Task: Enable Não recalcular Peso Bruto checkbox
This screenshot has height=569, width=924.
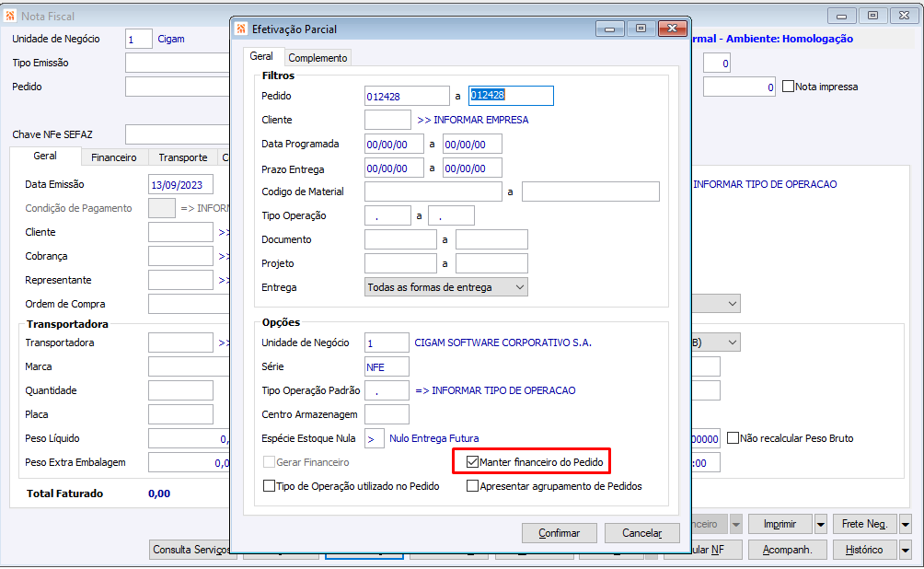Action: pyautogui.click(x=733, y=438)
